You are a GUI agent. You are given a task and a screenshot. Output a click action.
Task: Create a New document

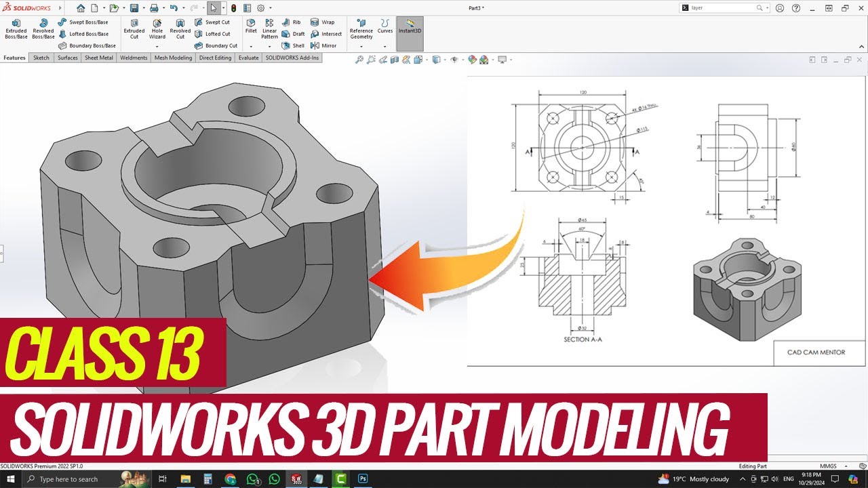click(x=94, y=8)
